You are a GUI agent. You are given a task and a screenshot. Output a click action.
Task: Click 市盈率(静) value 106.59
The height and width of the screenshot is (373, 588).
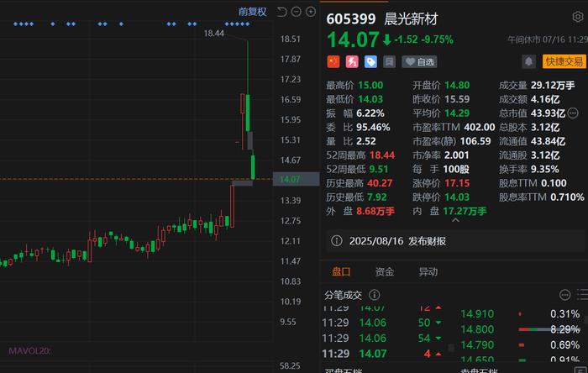point(475,141)
